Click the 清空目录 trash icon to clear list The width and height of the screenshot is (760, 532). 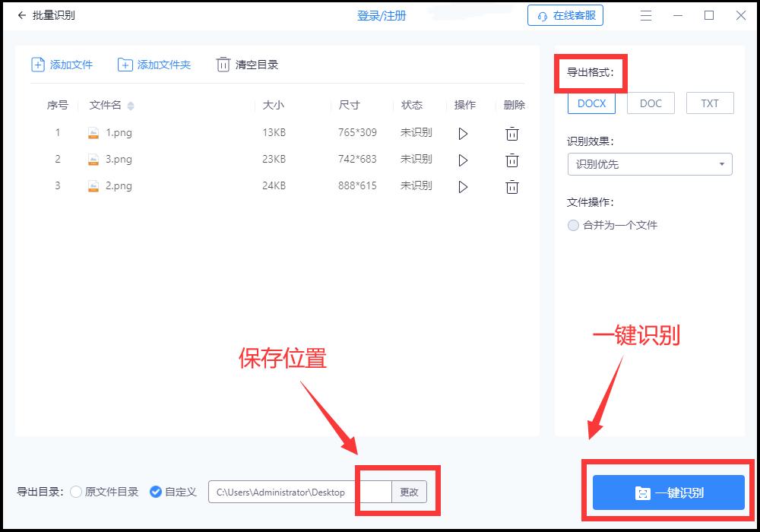click(x=223, y=65)
